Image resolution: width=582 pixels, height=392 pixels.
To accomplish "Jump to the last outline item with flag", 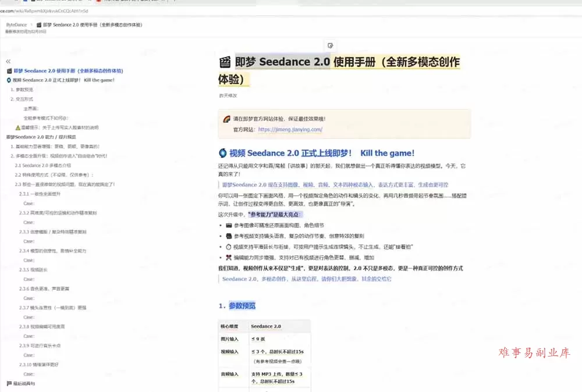I will pyautogui.click(x=21, y=383).
